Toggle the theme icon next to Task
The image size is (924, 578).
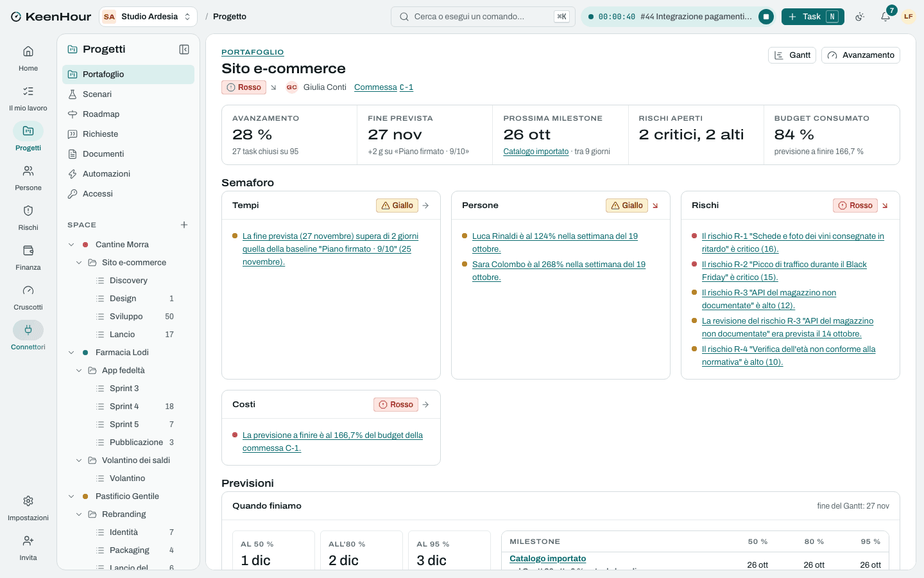point(860,17)
